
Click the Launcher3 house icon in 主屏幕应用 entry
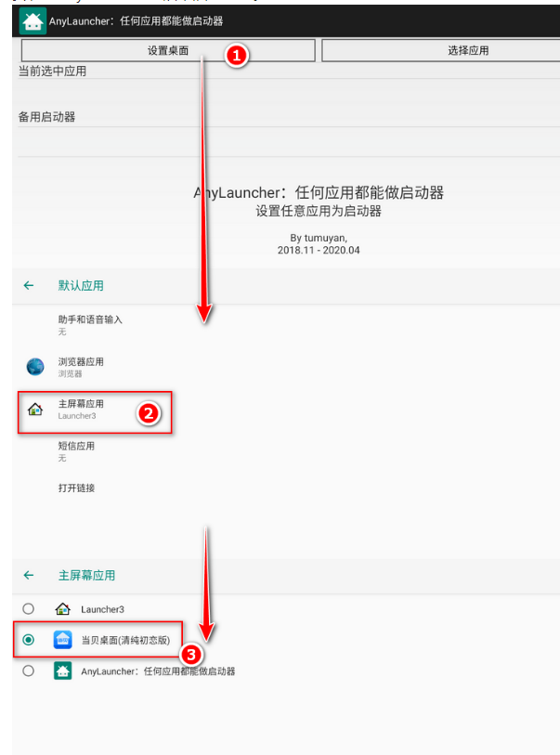click(35, 410)
